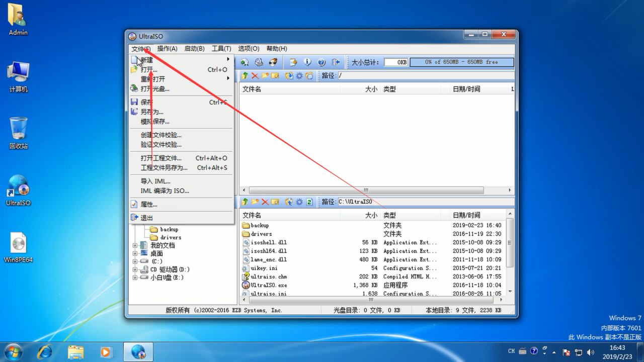Create new folder in ISO pane toolbar
644x362 pixels.
point(265,75)
